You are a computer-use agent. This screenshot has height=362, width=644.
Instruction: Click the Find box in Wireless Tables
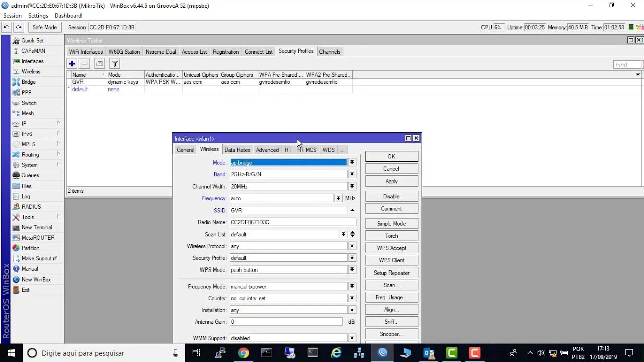[x=627, y=64]
